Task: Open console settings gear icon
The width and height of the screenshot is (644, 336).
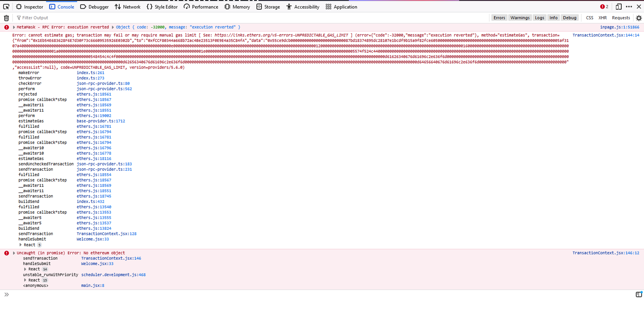Action: (x=639, y=18)
